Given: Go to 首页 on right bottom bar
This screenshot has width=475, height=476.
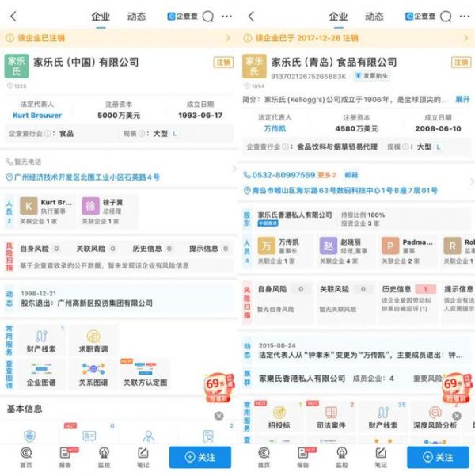Looking at the screenshot, I should pos(264,457).
